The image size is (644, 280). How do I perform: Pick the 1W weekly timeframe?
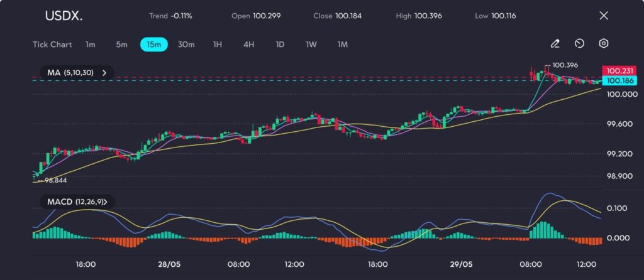(311, 45)
